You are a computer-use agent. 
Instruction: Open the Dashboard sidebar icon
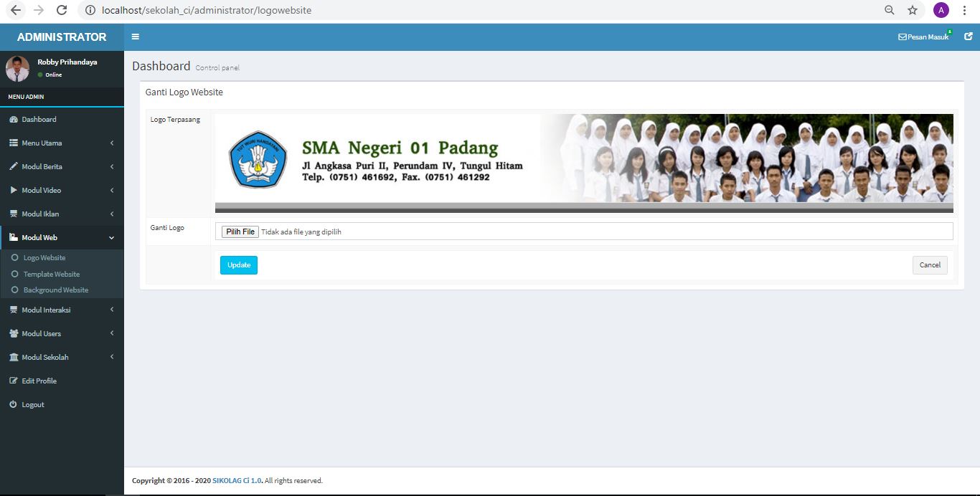14,119
